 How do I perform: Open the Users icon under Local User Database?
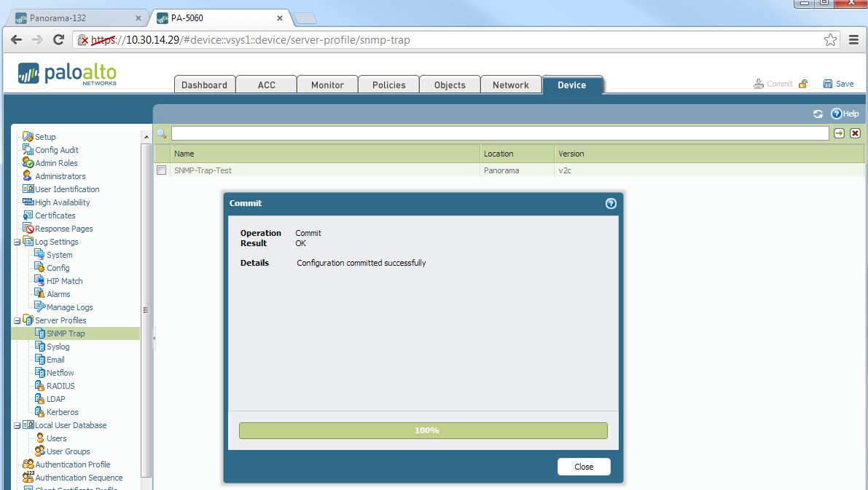tap(39, 438)
